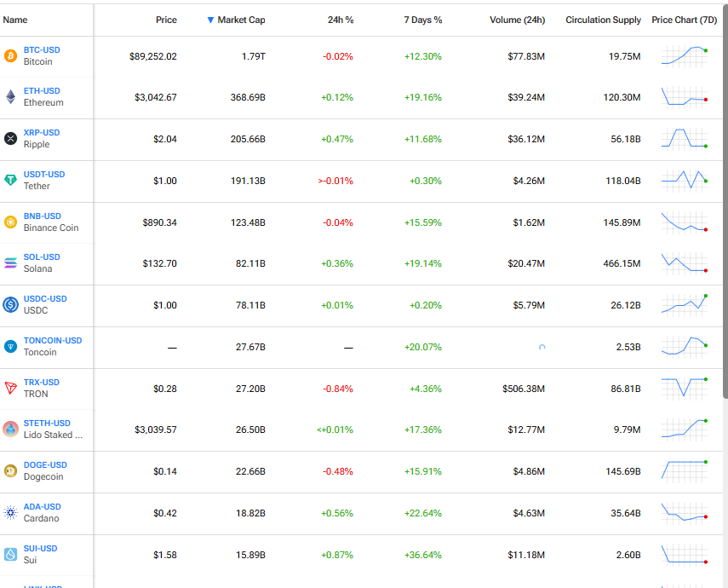Click the Bitcoin coin logo icon
Image resolution: width=728 pixels, height=588 pixels.
(10, 56)
